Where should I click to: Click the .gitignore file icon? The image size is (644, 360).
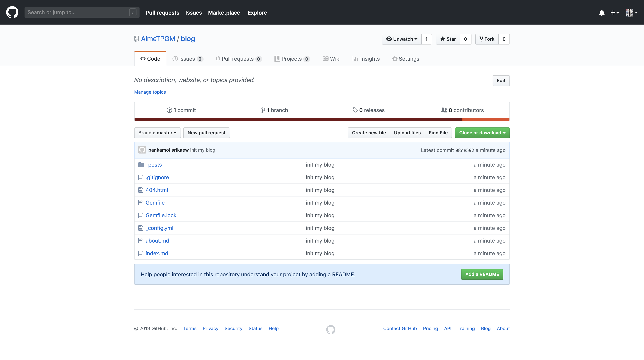pos(141,178)
